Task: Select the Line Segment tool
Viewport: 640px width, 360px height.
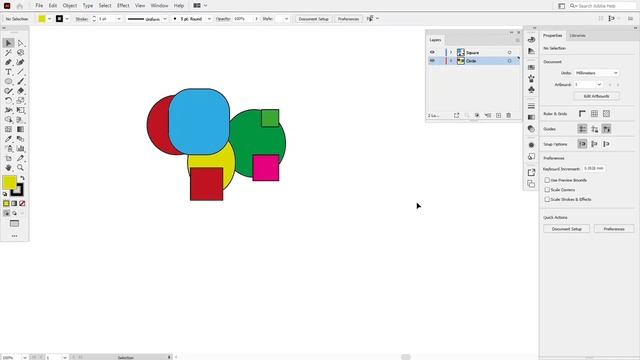Action: (20, 72)
